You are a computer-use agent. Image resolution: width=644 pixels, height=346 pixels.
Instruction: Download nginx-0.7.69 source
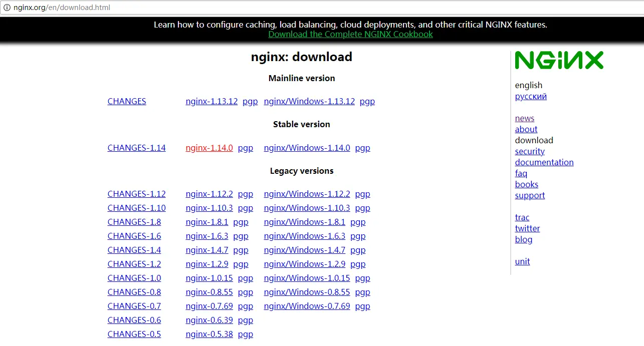209,306
